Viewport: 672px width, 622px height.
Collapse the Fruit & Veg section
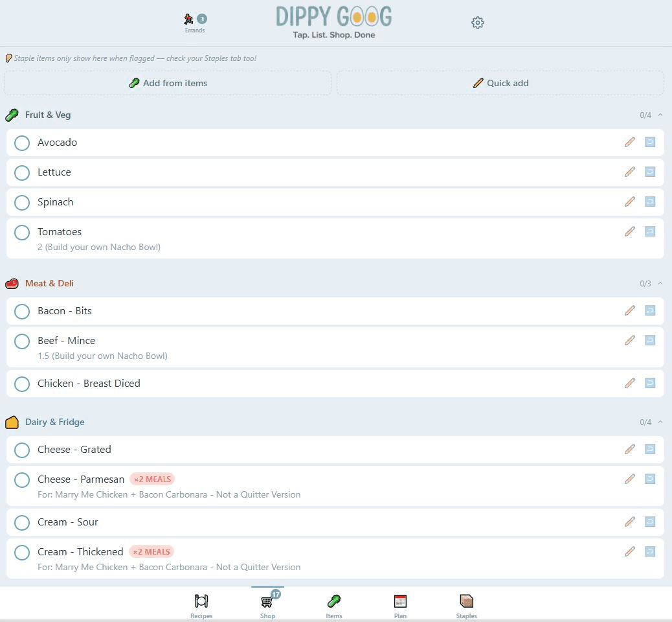660,115
